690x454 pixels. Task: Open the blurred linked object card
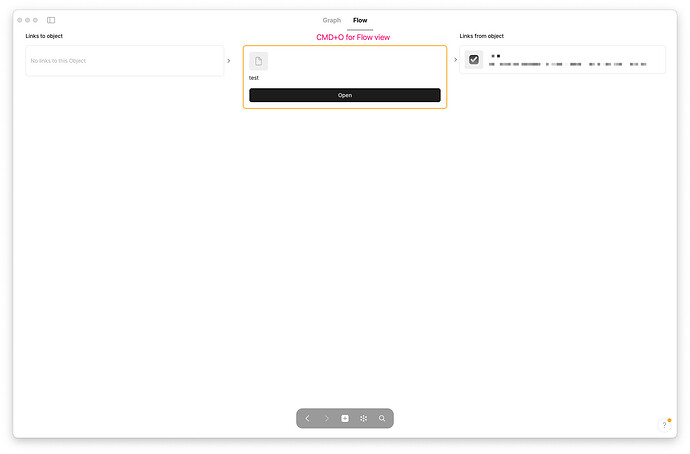[x=562, y=59]
